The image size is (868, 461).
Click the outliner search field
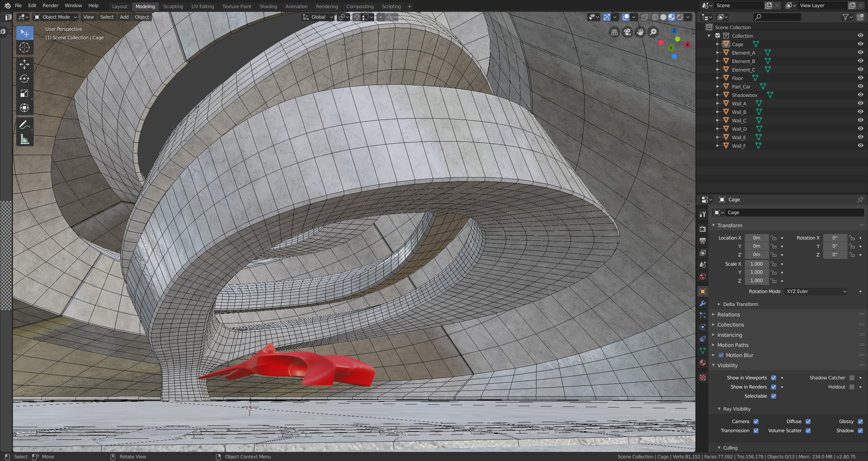pos(778,17)
